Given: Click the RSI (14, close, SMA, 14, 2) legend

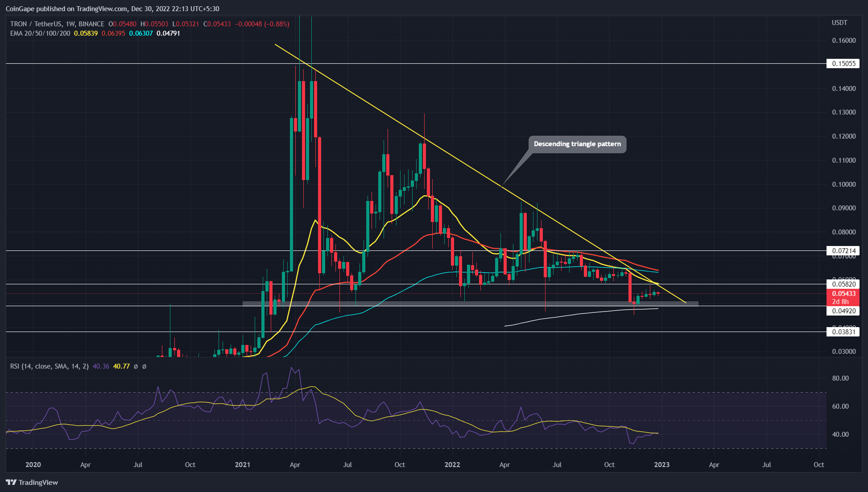Looking at the screenshot, I should point(50,366).
